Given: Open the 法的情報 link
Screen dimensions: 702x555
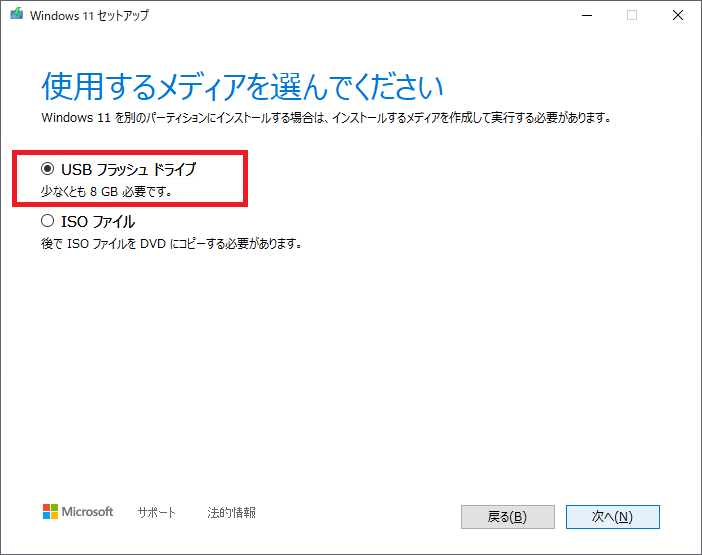Looking at the screenshot, I should click(231, 512).
